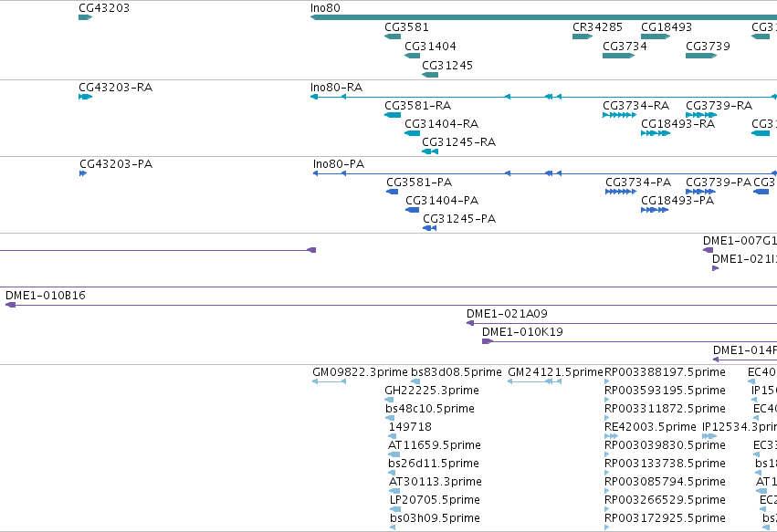Select the CR34285 gene feature
Viewport: 777px width, 532px height.
[583, 37]
